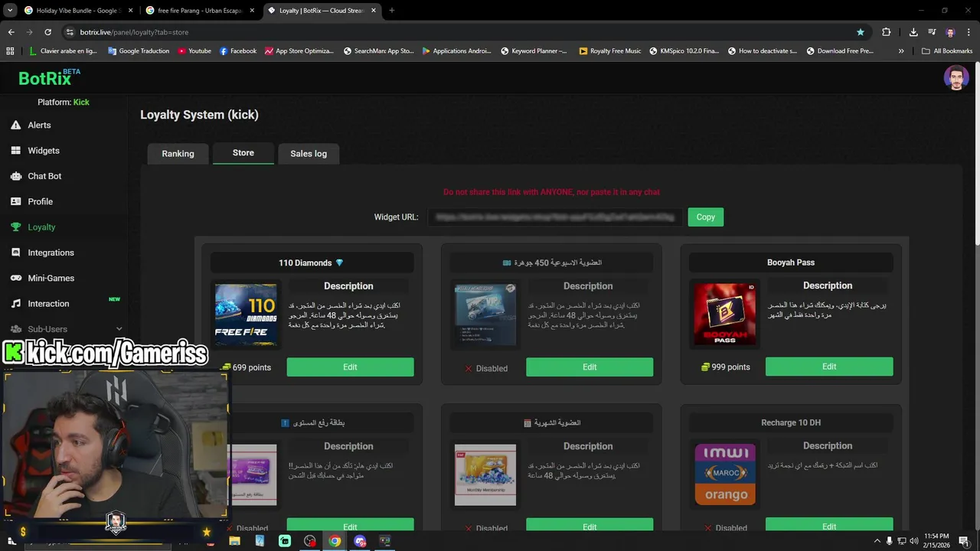Go back with the browser back arrow
This screenshot has height=551, width=980.
(x=11, y=32)
